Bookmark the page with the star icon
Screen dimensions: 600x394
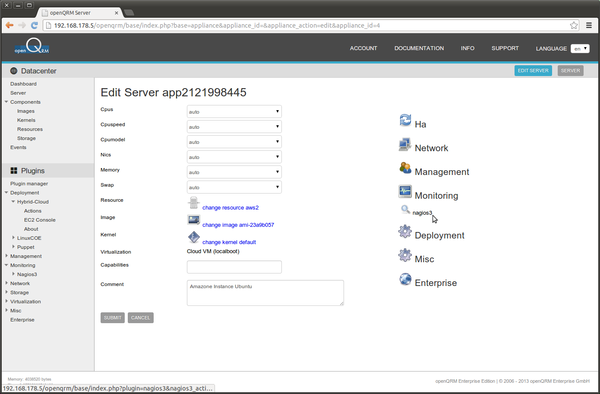574,25
